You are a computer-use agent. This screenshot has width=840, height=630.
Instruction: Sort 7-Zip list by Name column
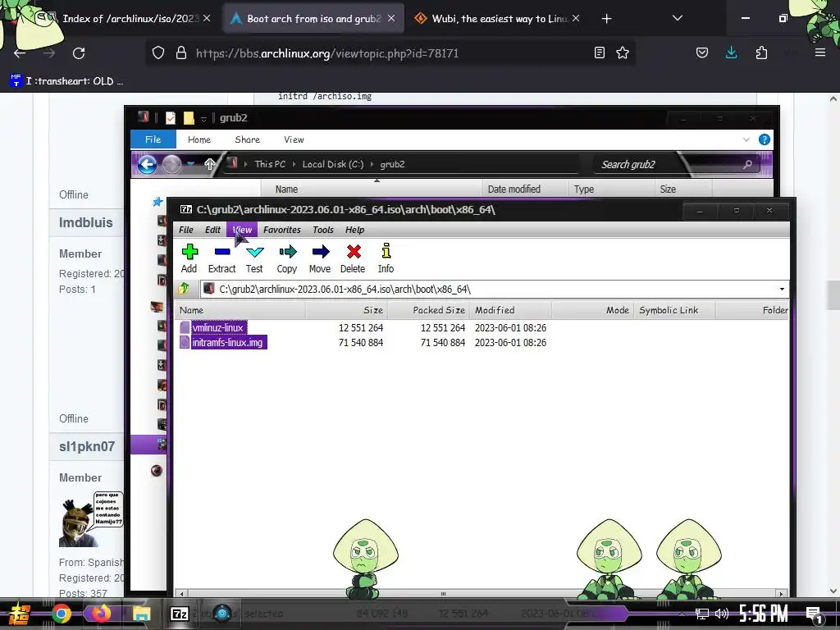[240, 310]
